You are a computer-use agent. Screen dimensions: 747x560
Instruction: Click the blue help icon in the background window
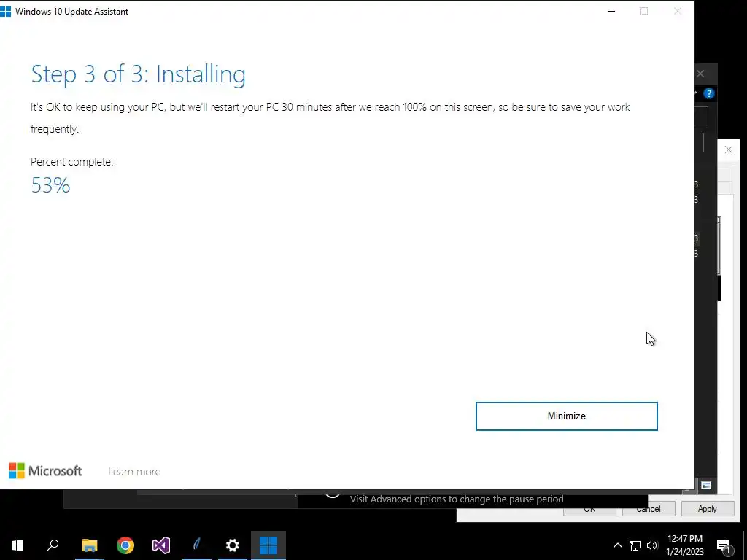709,93
